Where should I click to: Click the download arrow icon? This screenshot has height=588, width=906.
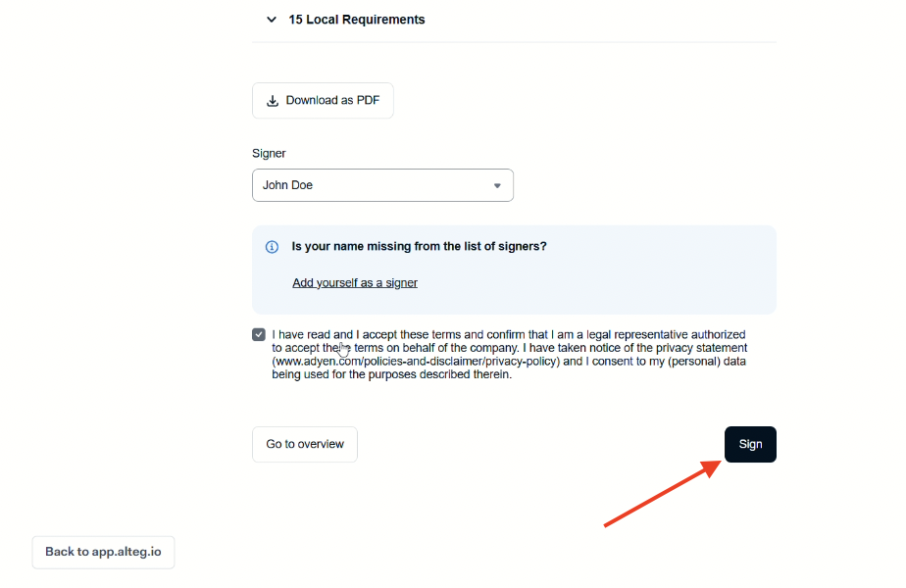click(273, 101)
